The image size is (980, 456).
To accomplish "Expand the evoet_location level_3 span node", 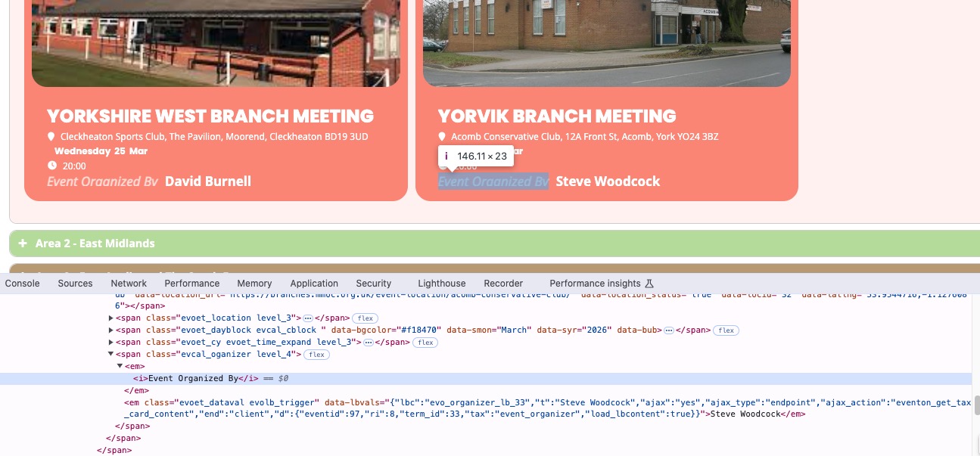I will [112, 318].
